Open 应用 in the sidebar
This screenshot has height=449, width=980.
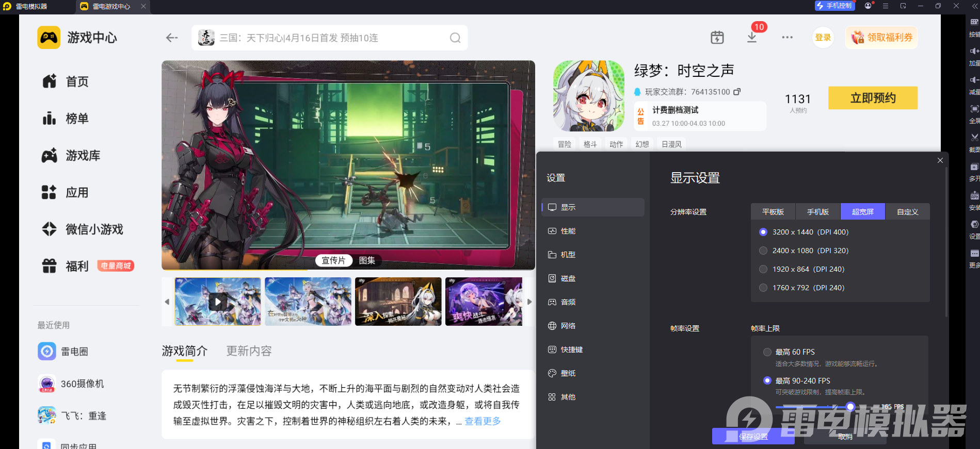(66, 193)
